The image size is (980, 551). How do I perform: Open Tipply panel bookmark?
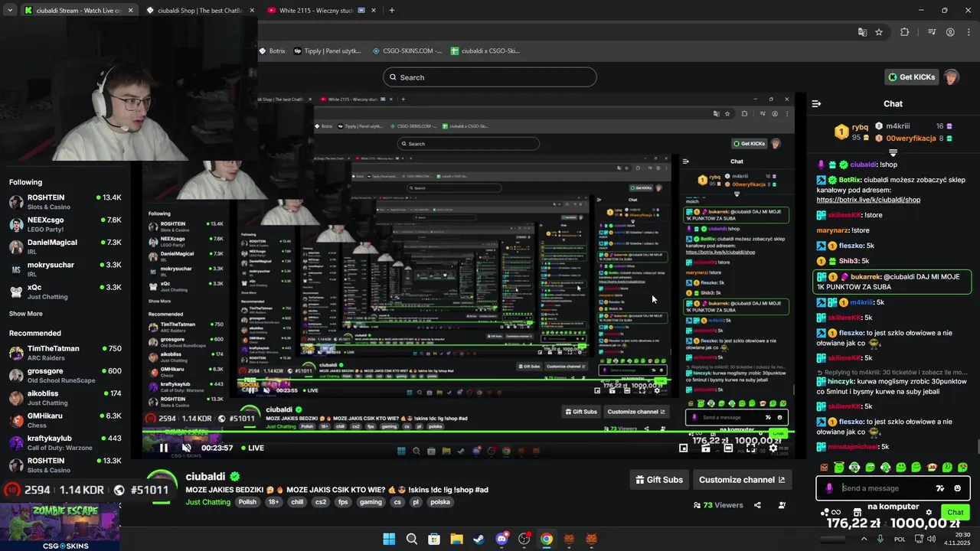(327, 51)
